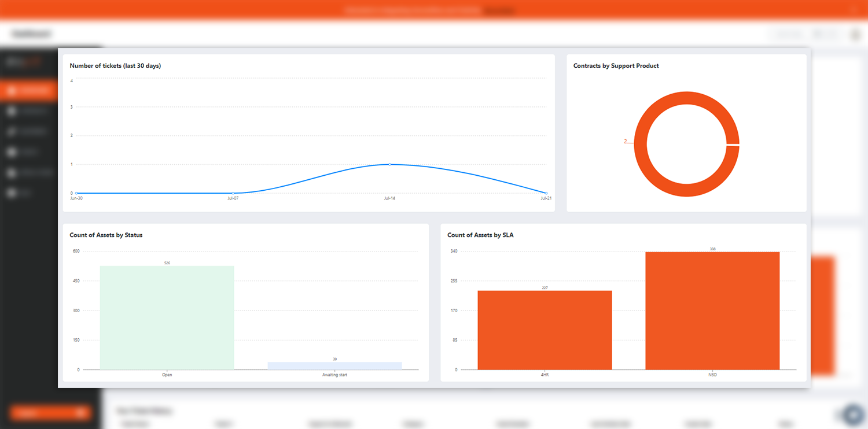Click the '1' y-axis label in tickets chart
Viewport: 868px width, 429px height.
pyautogui.click(x=72, y=164)
